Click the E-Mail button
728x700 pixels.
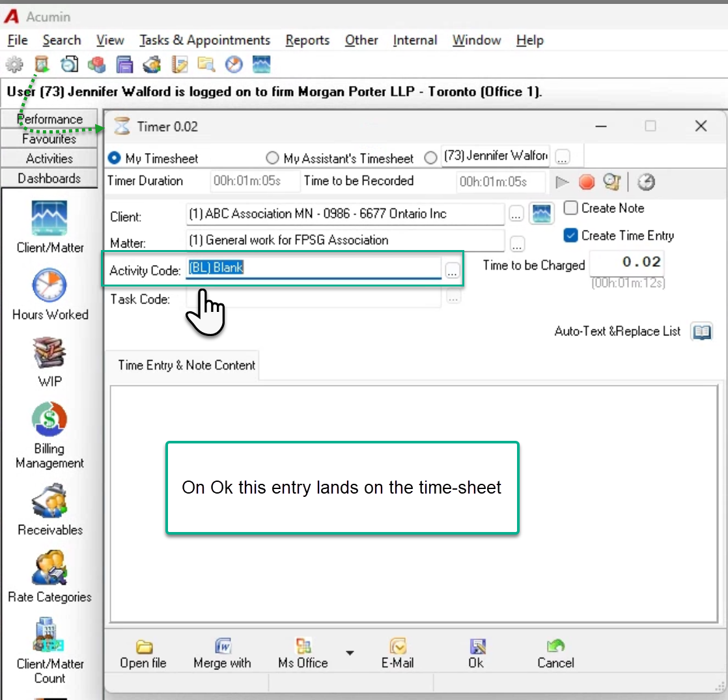pos(397,654)
